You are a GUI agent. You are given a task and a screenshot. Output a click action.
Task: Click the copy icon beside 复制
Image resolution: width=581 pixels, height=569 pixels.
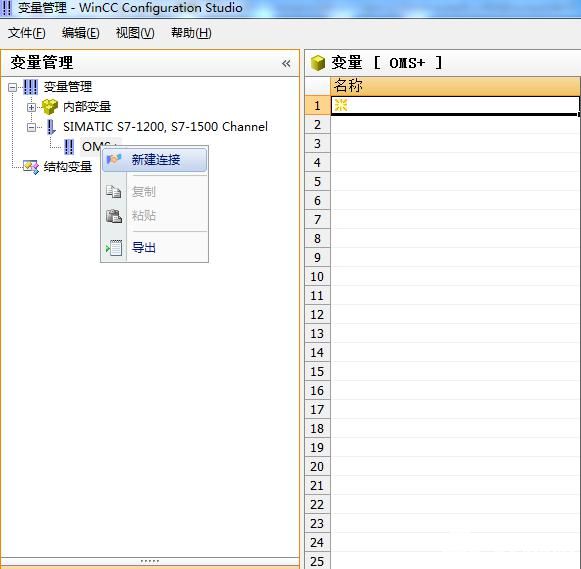(113, 192)
